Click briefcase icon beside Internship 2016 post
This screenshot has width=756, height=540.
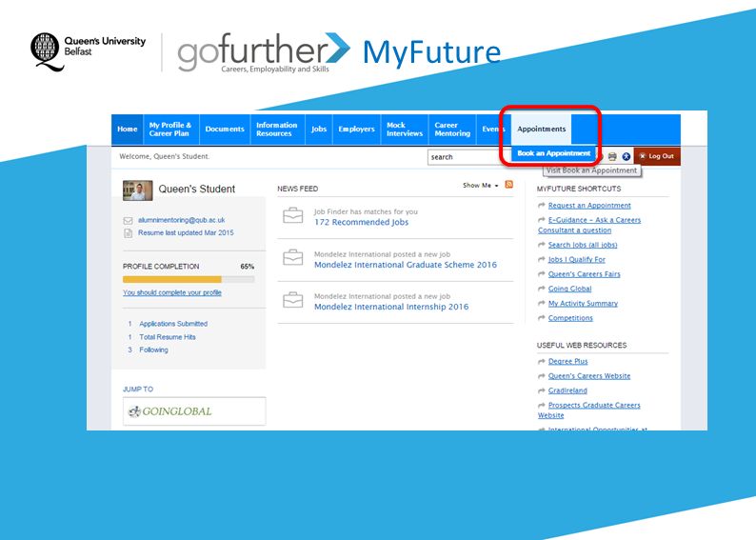(x=293, y=300)
